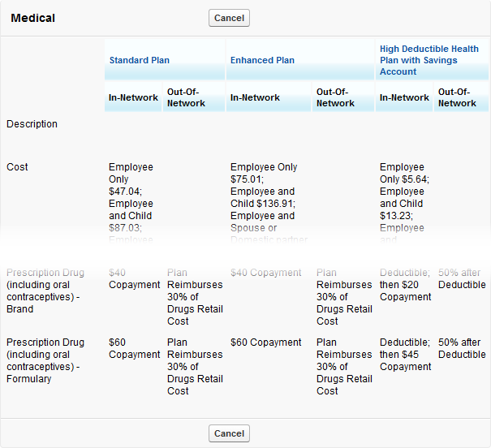Viewport: 491px width, 448px height.
Task: Select In-Network header under High Deductible Plan
Action: coord(404,97)
